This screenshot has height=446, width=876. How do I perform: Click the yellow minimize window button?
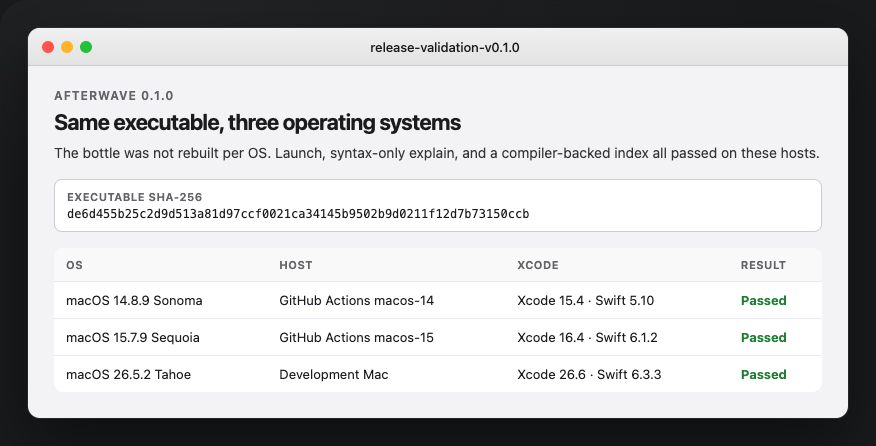pyautogui.click(x=67, y=47)
